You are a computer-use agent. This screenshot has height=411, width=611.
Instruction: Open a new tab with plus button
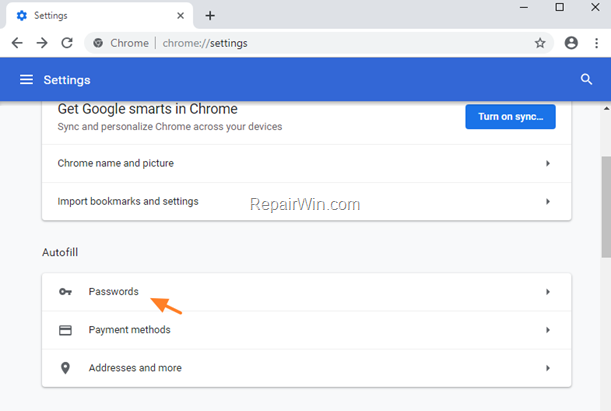point(210,16)
